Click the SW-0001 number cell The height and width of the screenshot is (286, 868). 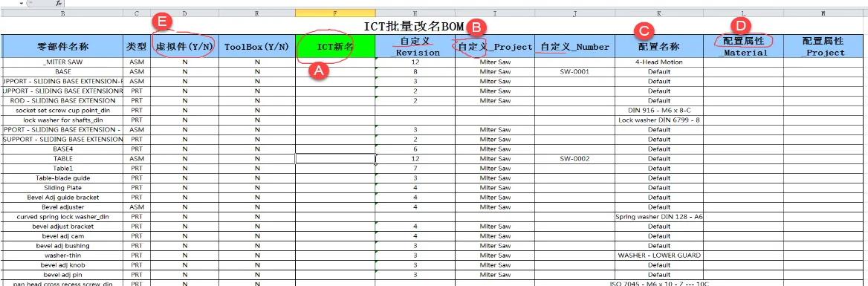click(x=575, y=72)
